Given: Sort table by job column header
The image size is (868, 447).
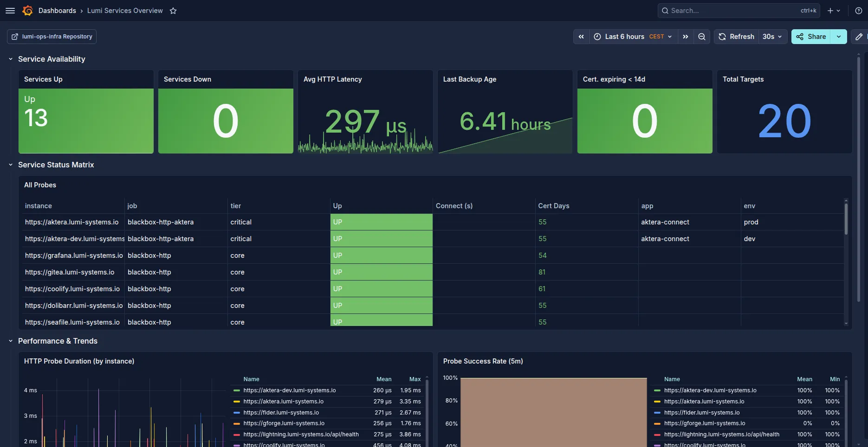Looking at the screenshot, I should (x=132, y=206).
